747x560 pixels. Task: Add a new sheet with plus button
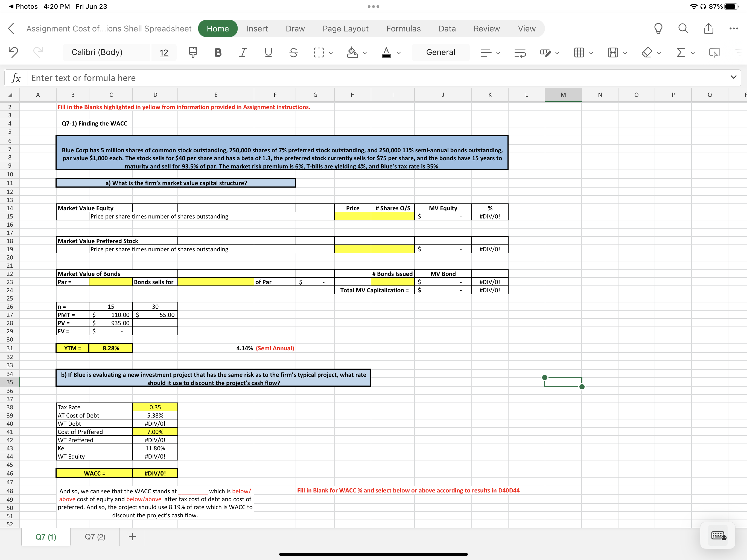pos(132,537)
